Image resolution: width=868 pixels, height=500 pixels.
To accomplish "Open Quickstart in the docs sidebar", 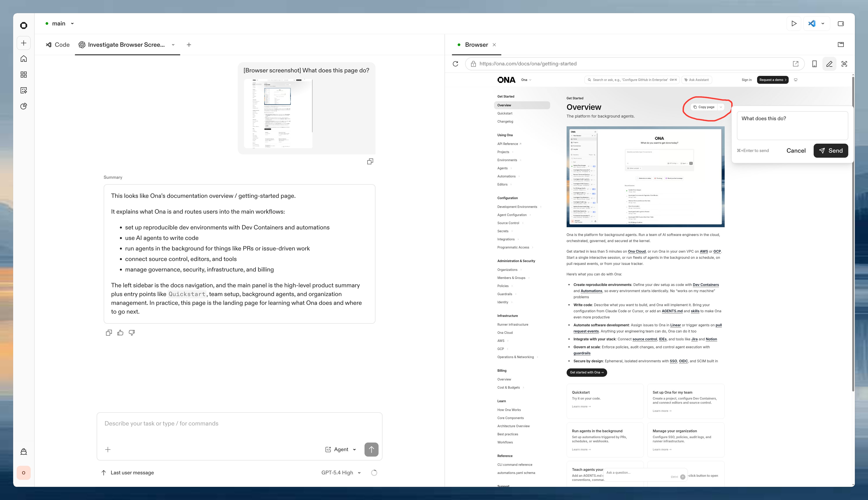I will click(505, 113).
